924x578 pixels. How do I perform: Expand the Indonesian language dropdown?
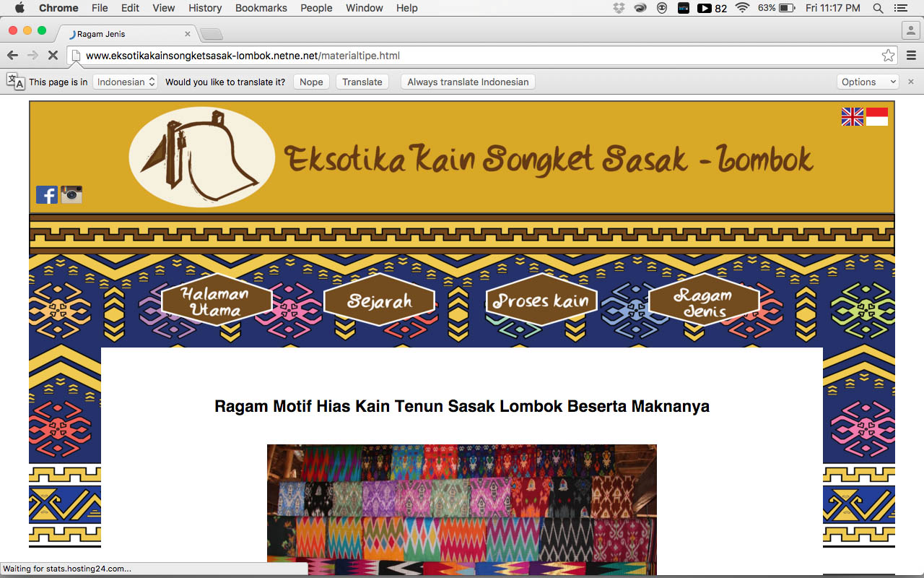click(126, 82)
